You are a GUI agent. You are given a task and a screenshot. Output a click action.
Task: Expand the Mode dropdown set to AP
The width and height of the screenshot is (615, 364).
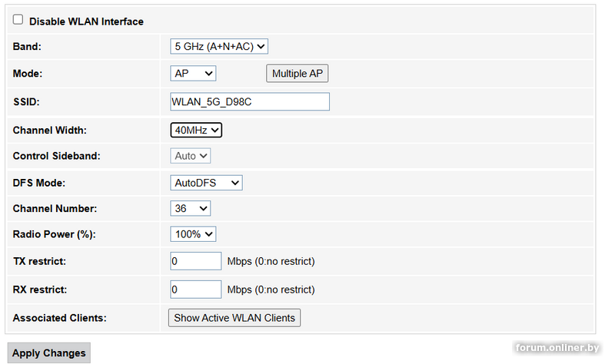coord(193,73)
